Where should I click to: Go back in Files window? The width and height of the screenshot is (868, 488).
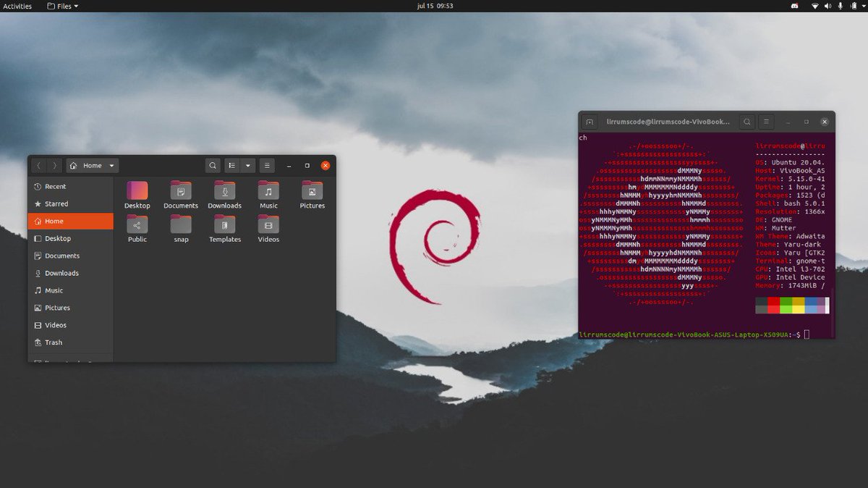tap(39, 166)
